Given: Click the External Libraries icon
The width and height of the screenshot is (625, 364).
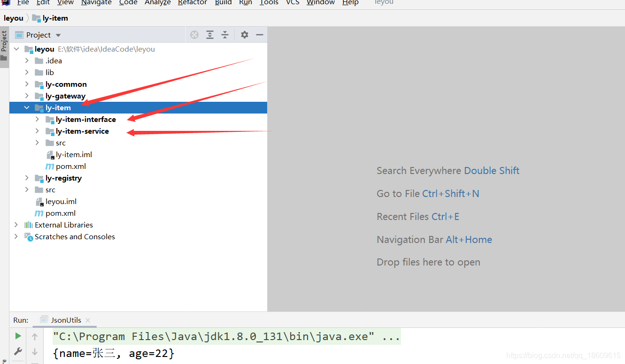Looking at the screenshot, I should point(29,225).
